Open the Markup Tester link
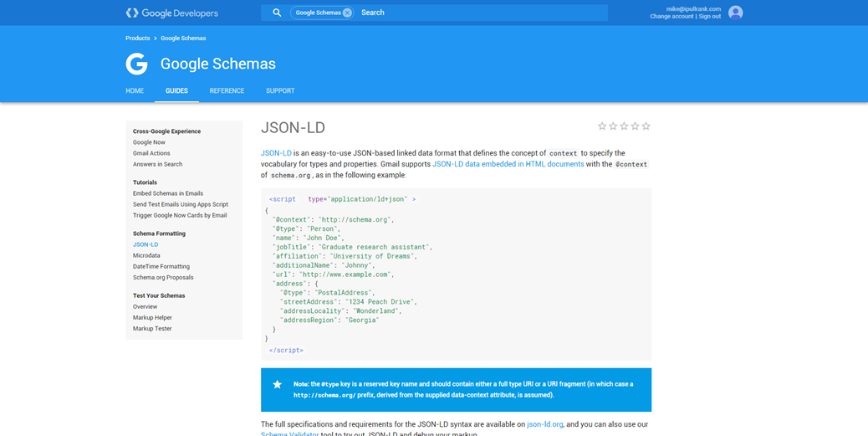Image resolution: width=868 pixels, height=436 pixels. 152,329
